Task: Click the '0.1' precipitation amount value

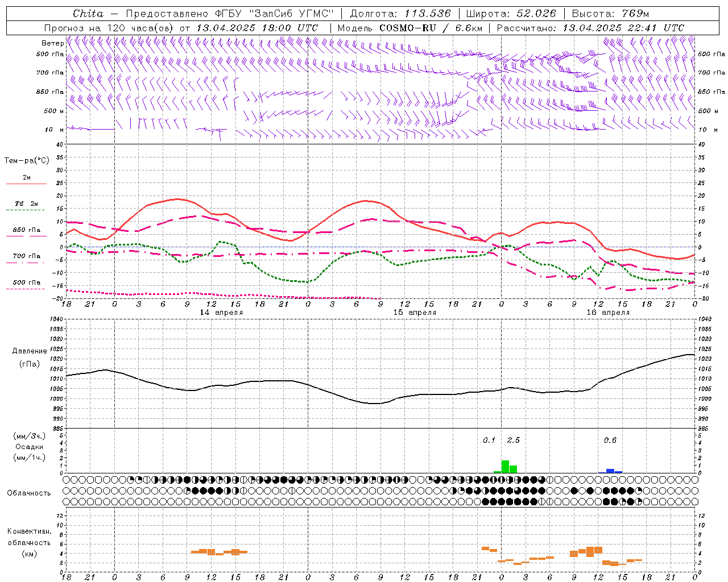Action: coord(489,440)
